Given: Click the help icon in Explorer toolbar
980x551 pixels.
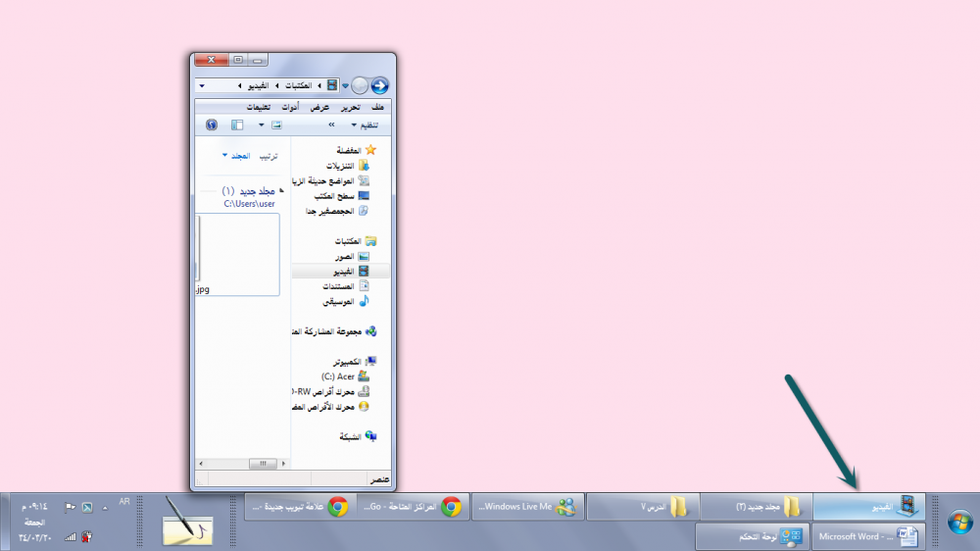Looking at the screenshot, I should 211,125.
